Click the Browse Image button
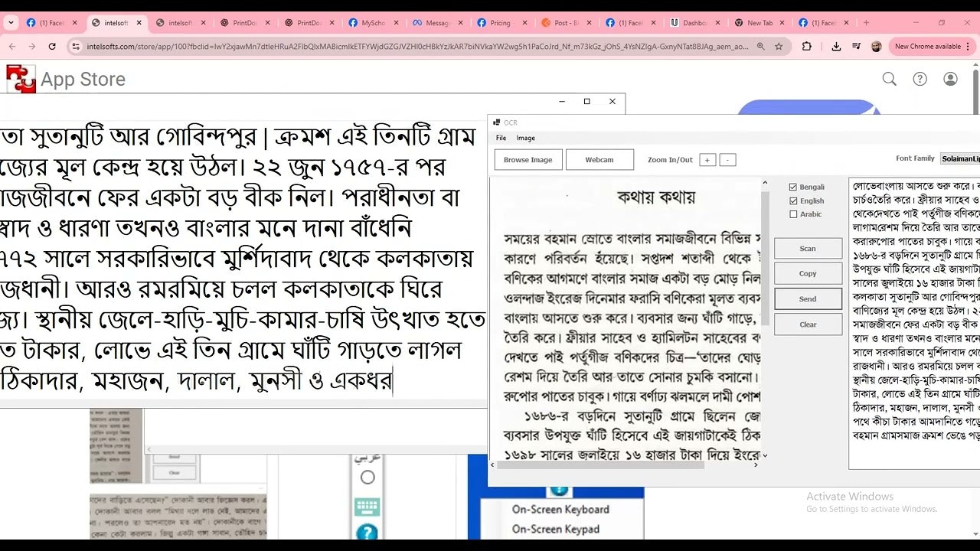Image resolution: width=980 pixels, height=551 pixels. [x=528, y=159]
